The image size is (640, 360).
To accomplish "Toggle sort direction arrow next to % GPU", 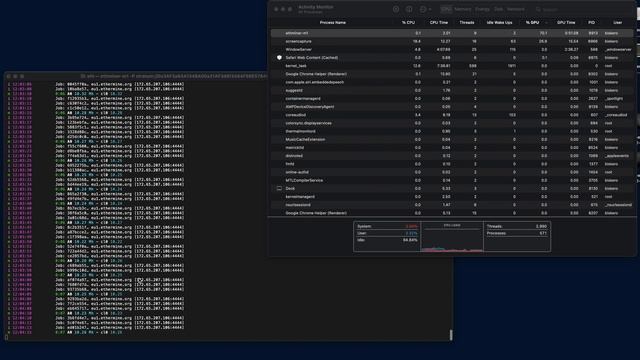I will 546,22.
